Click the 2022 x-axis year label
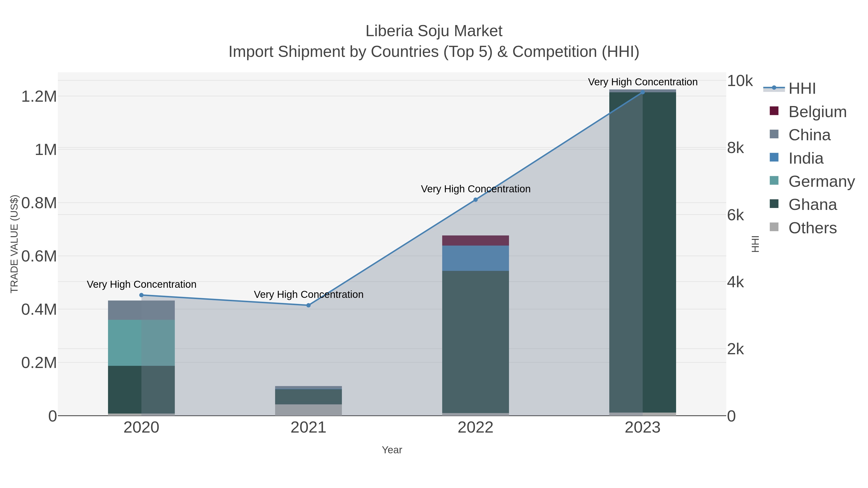The width and height of the screenshot is (868, 488). point(475,428)
